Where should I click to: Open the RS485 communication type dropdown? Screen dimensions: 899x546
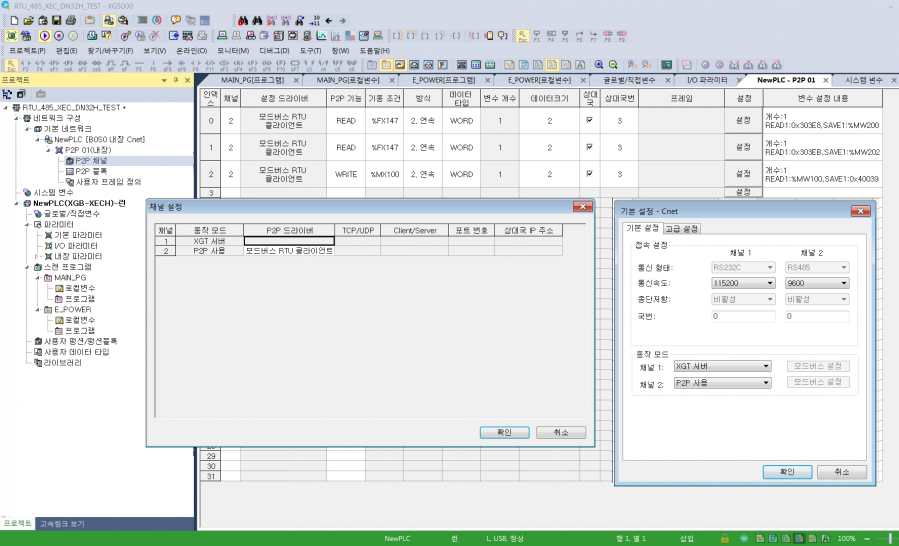tap(844, 267)
